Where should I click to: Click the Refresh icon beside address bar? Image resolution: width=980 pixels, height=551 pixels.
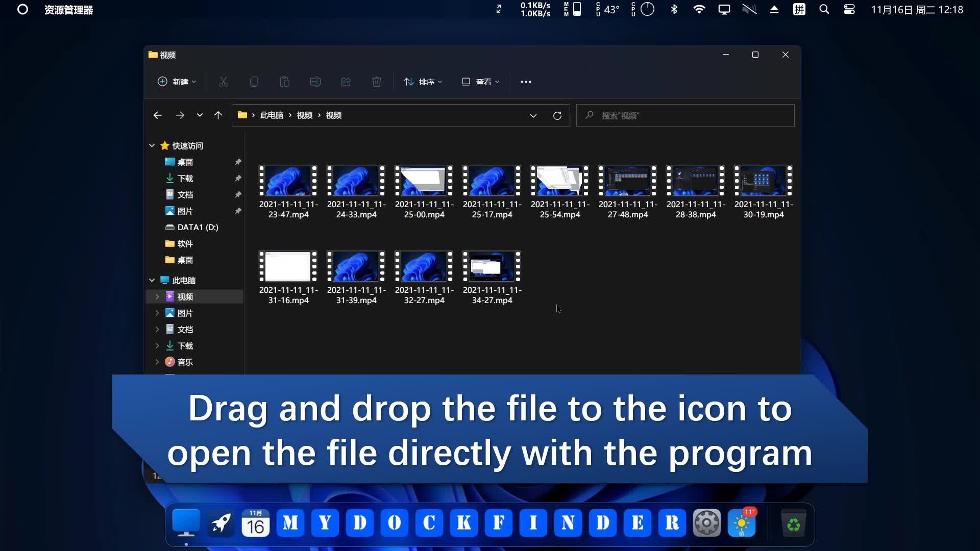pyautogui.click(x=557, y=116)
